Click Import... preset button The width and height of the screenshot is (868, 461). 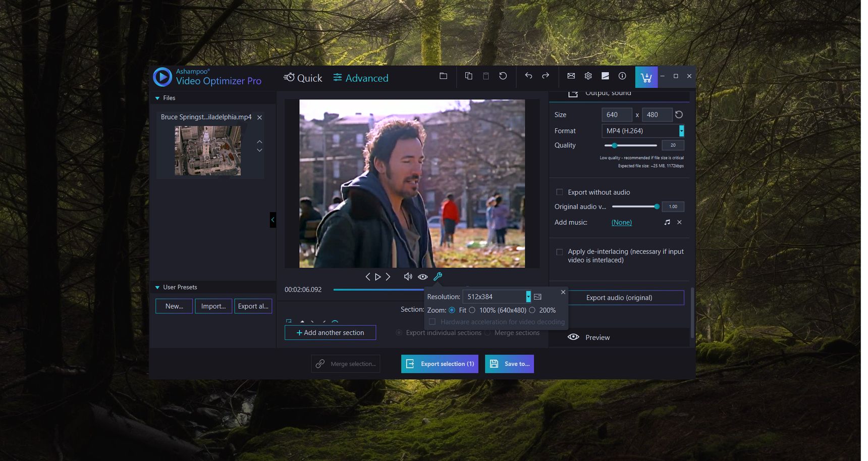pyautogui.click(x=213, y=306)
